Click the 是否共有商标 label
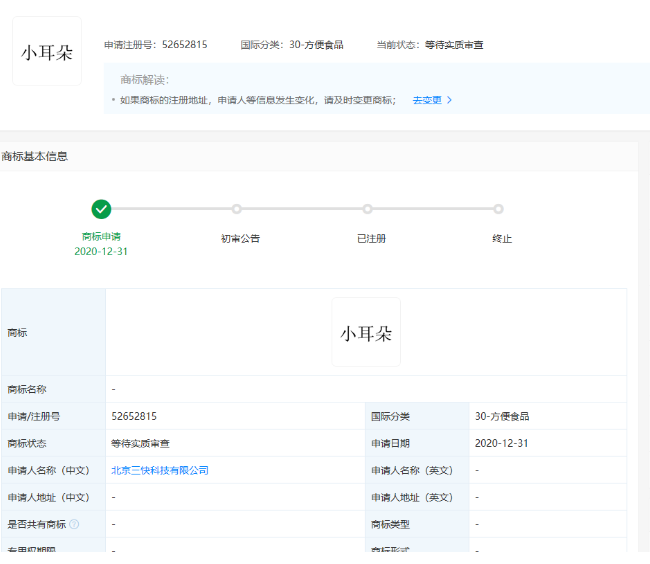650x564 pixels. 36,524
